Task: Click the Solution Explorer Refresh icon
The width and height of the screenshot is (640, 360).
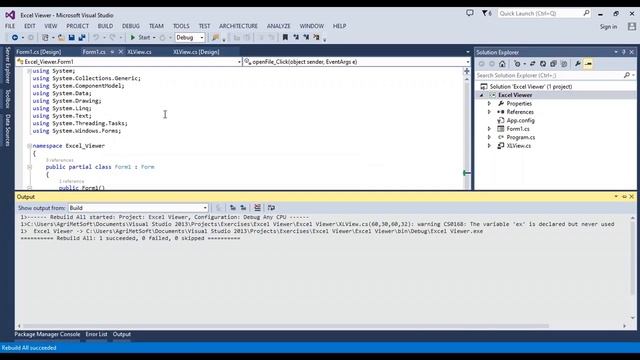Action: (x=543, y=64)
